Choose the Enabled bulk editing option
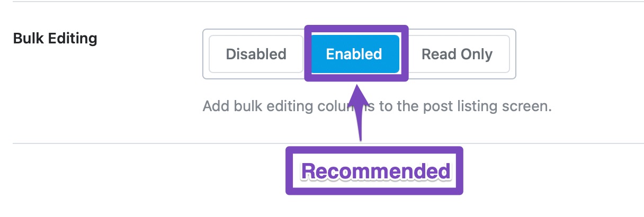Viewport: 644px width, 217px height. click(x=354, y=54)
